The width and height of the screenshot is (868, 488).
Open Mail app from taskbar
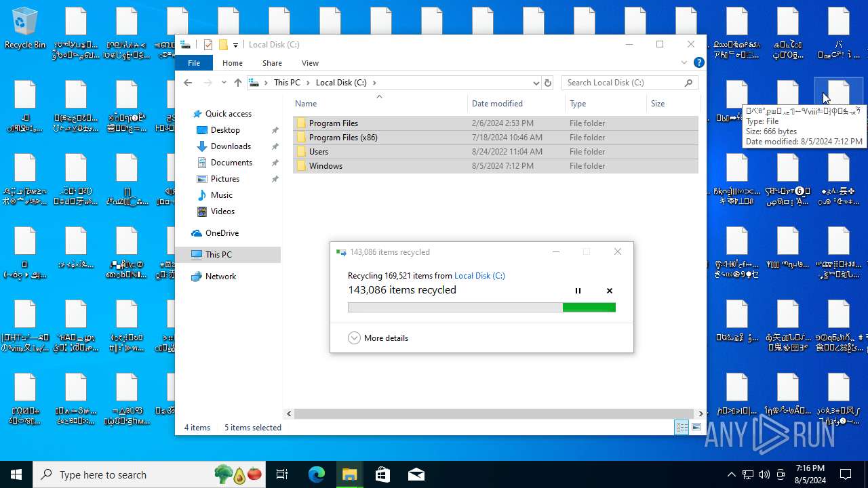pyautogui.click(x=416, y=474)
